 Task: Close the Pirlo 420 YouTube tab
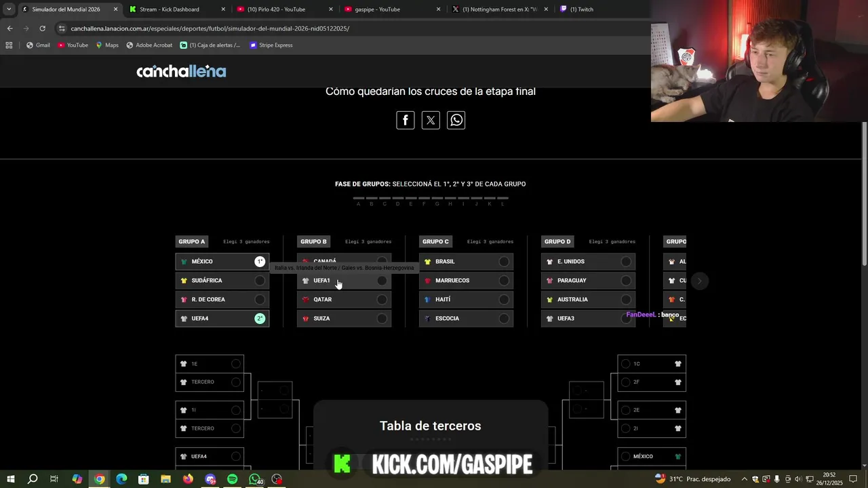click(x=331, y=9)
